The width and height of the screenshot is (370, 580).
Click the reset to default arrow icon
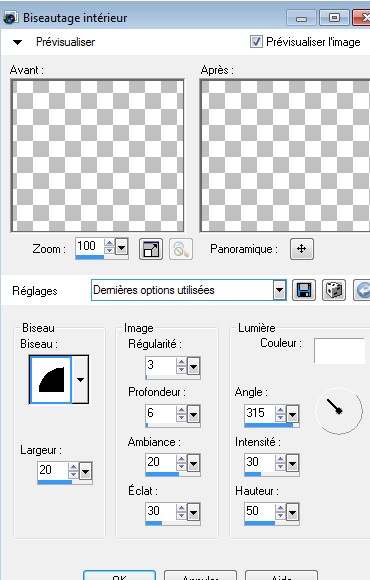(x=362, y=290)
